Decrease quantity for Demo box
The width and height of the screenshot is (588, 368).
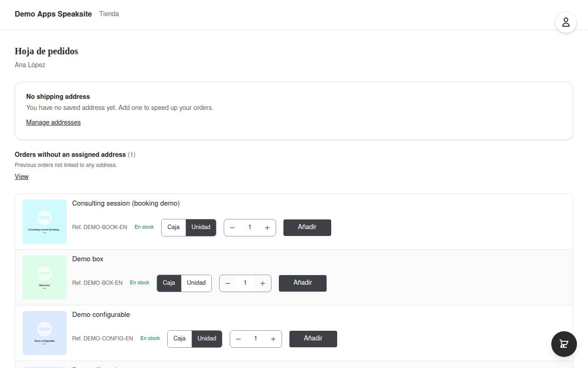[228, 283]
